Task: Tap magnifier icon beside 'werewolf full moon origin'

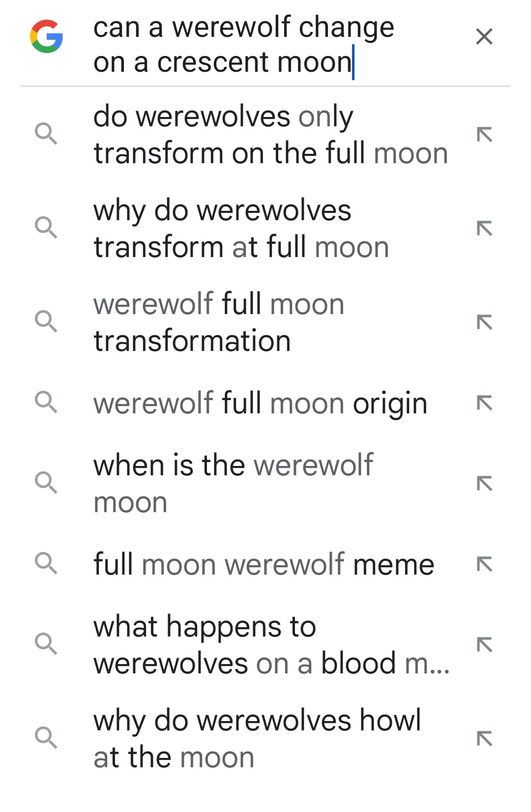Action: (46, 403)
